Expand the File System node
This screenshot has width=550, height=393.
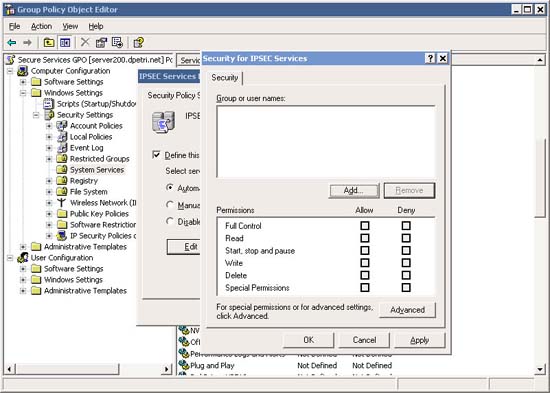coord(49,192)
